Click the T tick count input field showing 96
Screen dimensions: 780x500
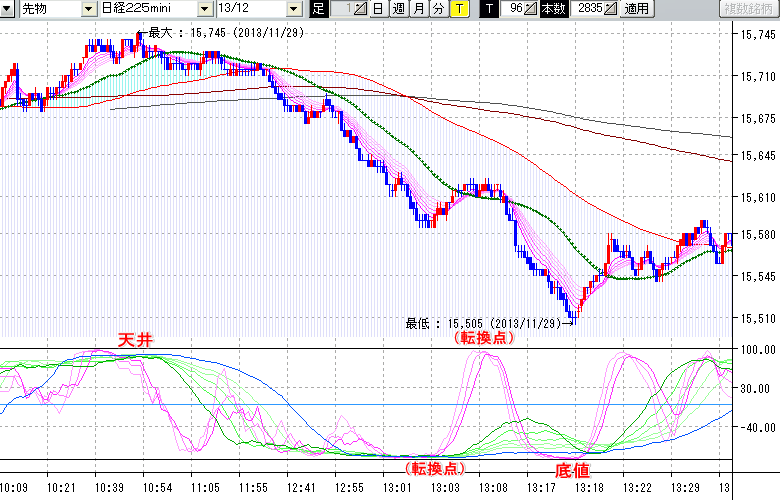coord(512,9)
